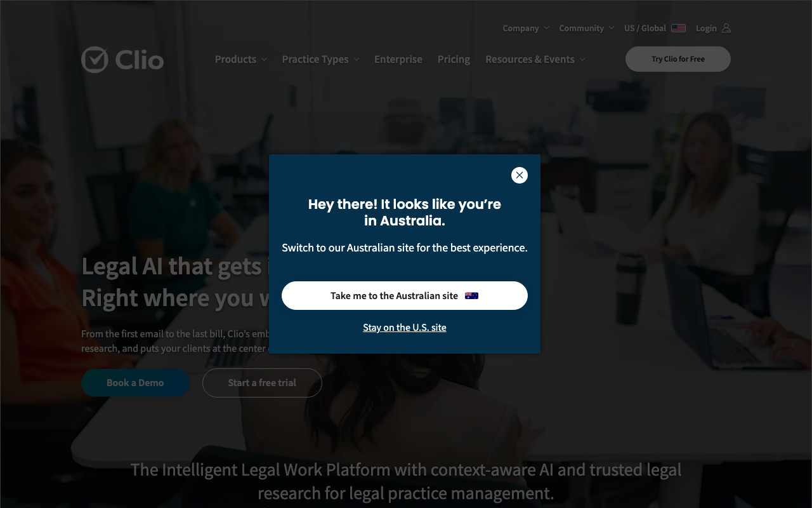The width and height of the screenshot is (812, 508).
Task: Open the Company menu chevron
Action: pyautogui.click(x=545, y=28)
